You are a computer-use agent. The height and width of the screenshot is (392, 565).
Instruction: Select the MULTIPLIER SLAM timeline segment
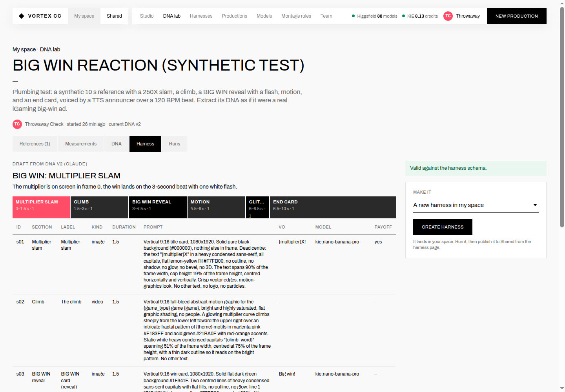[x=41, y=207]
